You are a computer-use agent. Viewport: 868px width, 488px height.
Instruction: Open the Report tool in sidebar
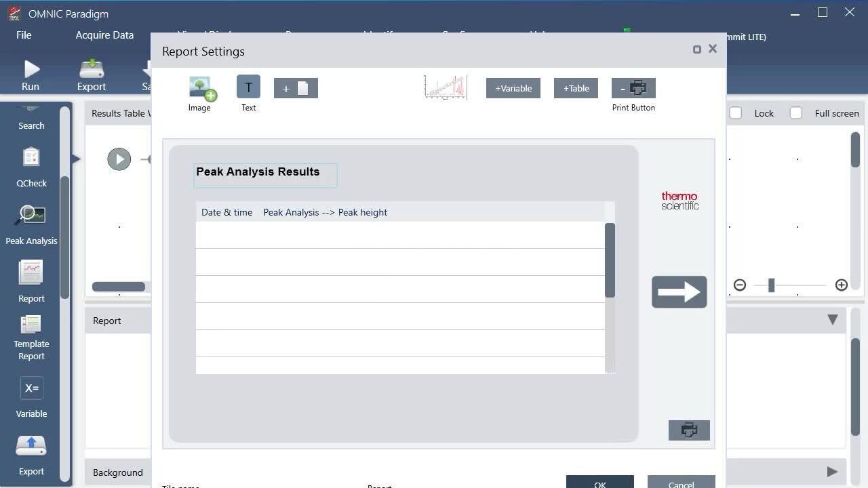pyautogui.click(x=31, y=273)
